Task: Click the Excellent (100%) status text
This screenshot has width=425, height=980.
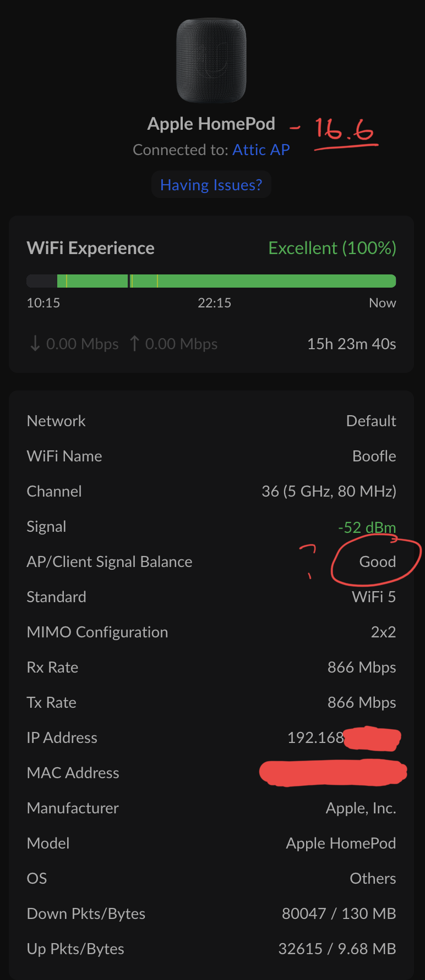Action: pyautogui.click(x=333, y=248)
